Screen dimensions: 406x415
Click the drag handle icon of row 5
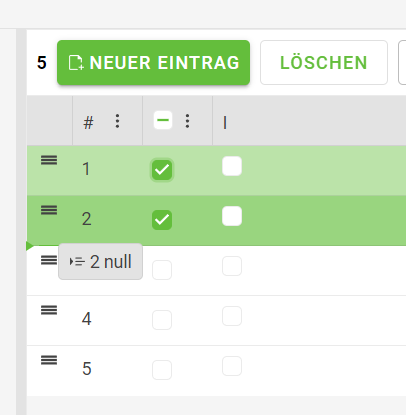[x=49, y=360]
